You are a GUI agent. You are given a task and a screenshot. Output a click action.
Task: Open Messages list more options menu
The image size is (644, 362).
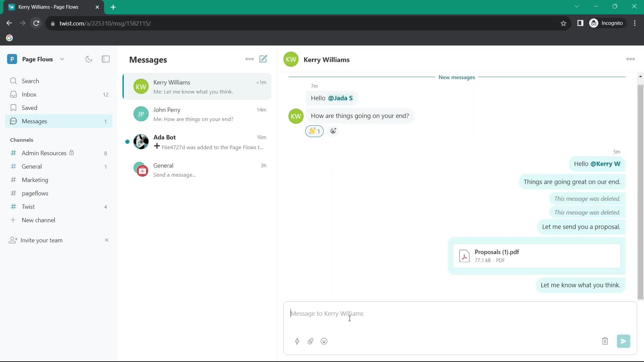(x=250, y=59)
